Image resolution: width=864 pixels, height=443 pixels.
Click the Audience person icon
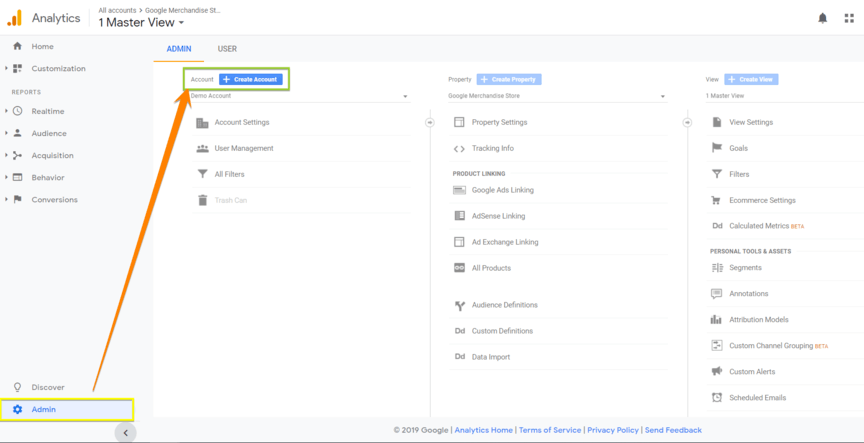[18, 133]
